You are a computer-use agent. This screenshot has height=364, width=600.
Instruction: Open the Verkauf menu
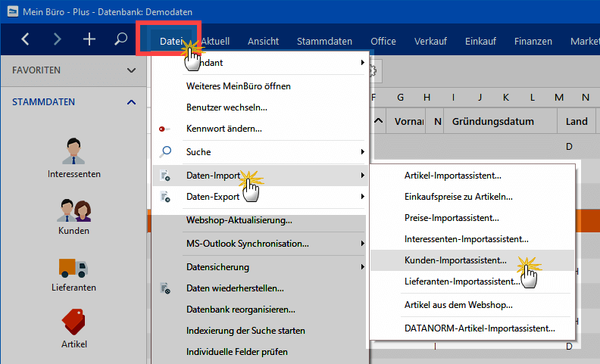click(x=430, y=41)
